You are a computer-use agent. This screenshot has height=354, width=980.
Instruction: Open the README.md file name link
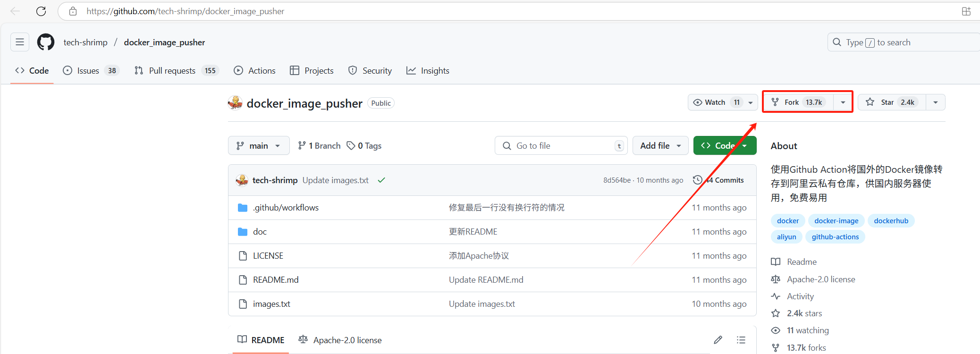[x=276, y=280]
